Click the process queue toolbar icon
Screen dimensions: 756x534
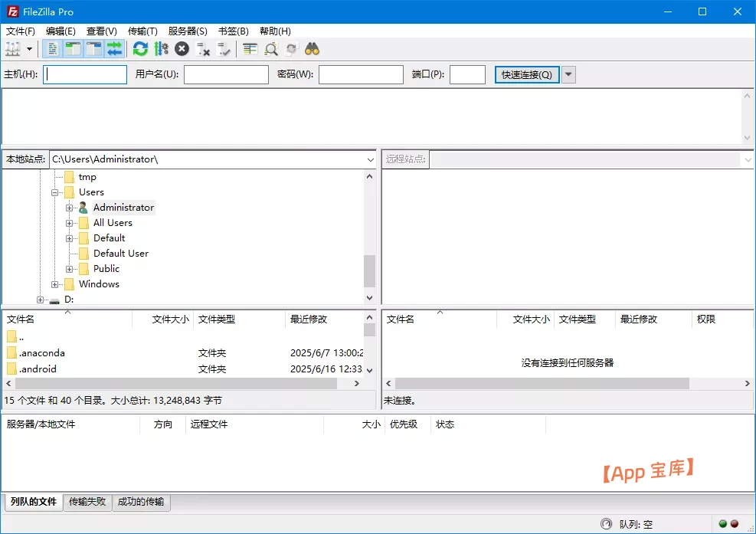161,49
